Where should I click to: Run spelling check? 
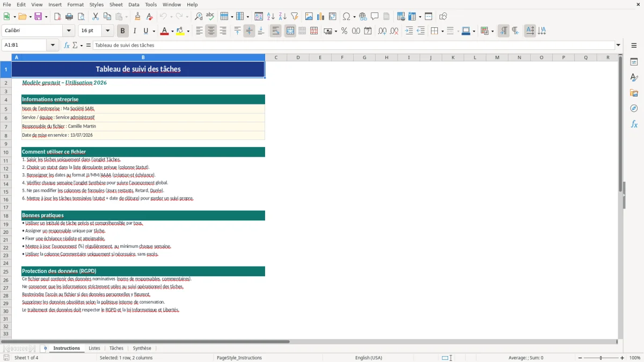coord(210,17)
